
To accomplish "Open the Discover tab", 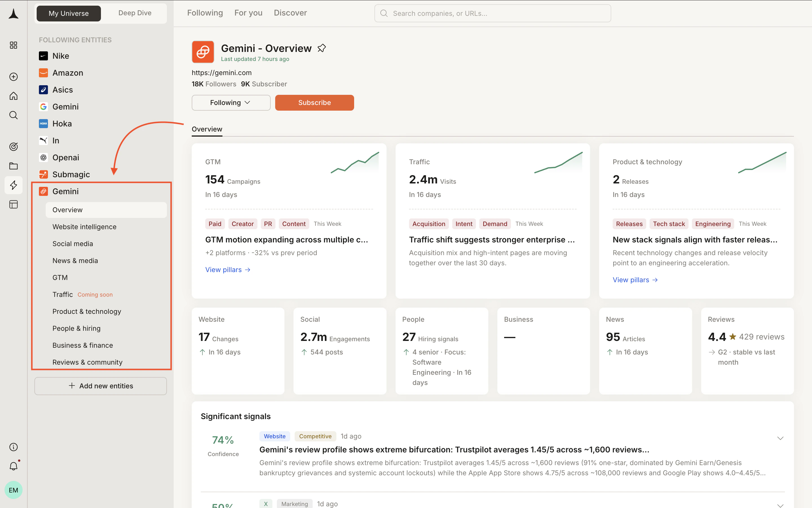I will tap(290, 13).
